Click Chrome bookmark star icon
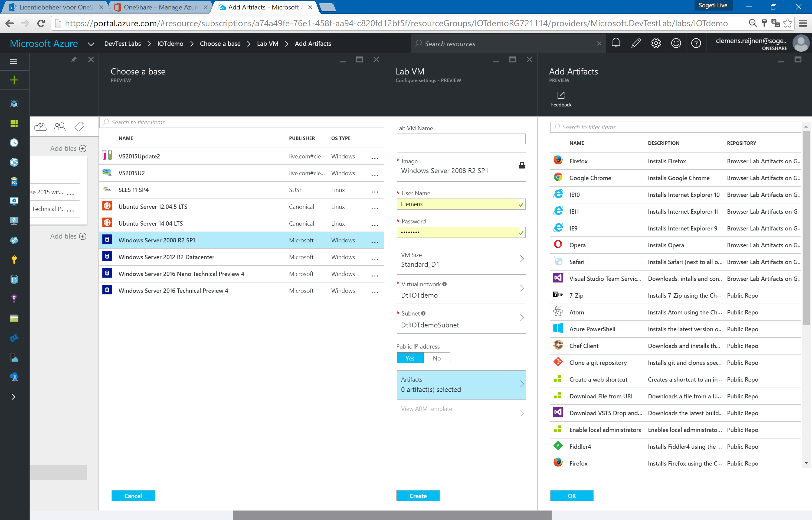Image resolution: width=812 pixels, height=520 pixels. coord(787,23)
